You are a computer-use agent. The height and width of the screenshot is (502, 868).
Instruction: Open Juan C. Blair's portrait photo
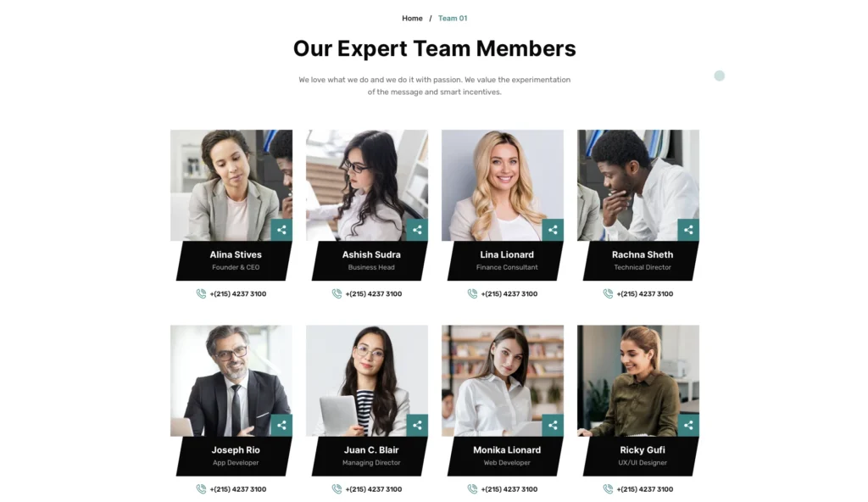pyautogui.click(x=367, y=381)
